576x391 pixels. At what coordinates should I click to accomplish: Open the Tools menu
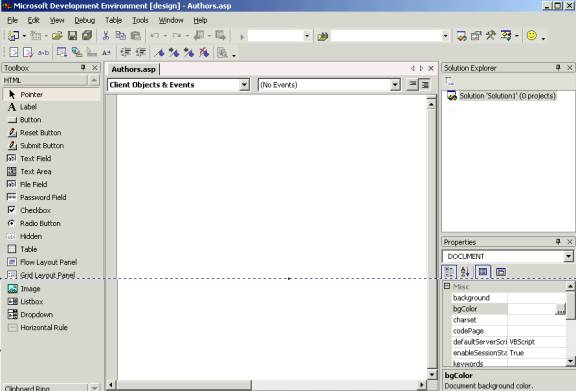140,20
